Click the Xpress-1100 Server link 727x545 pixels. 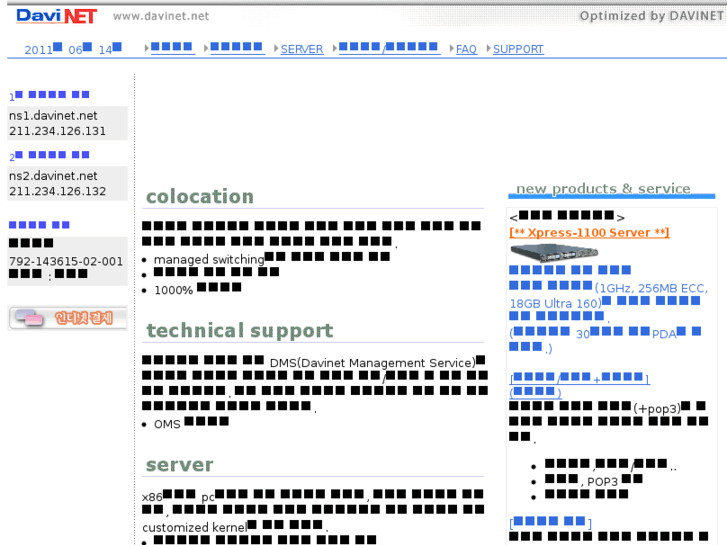coord(589,232)
